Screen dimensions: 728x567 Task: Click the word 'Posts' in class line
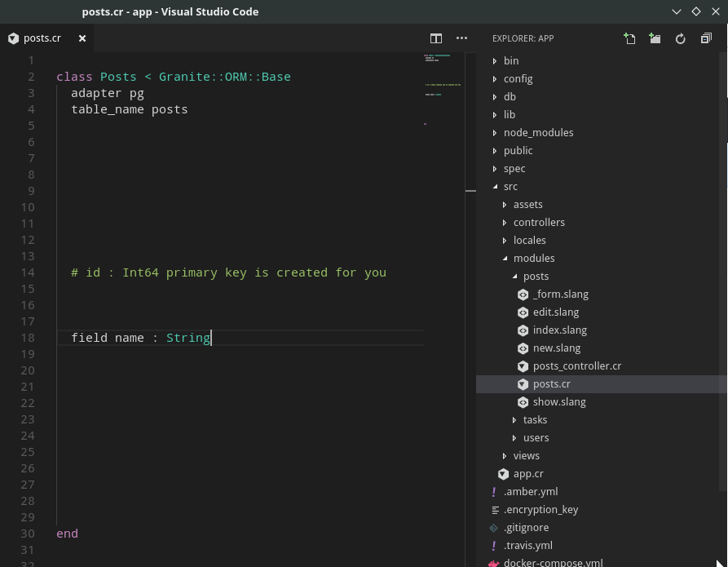point(118,77)
